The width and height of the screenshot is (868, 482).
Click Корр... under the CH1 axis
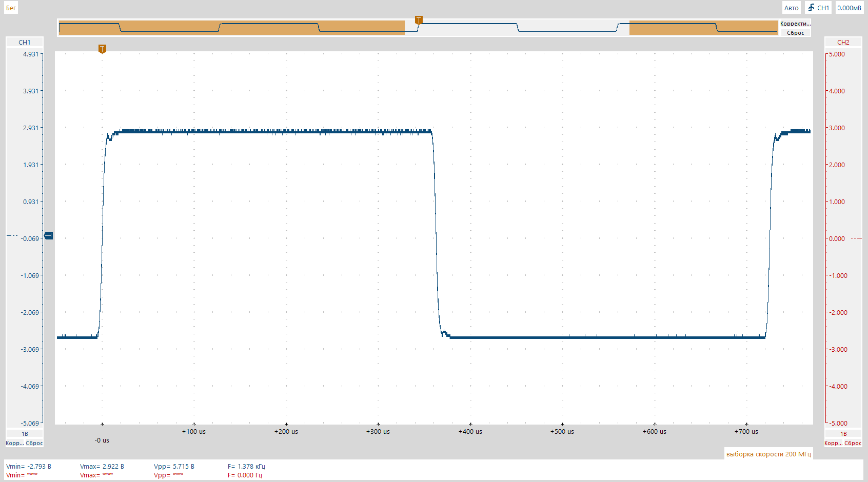(x=15, y=443)
